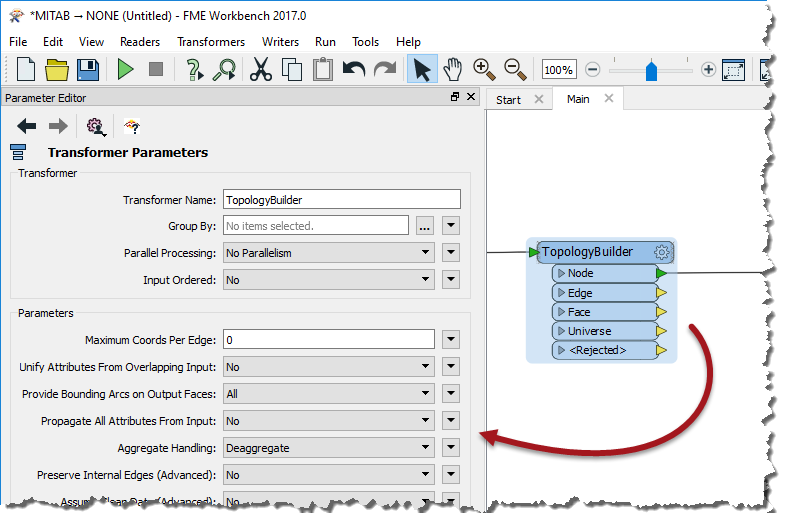Expand the Edge output port
Image resolution: width=787 pixels, height=513 pixels.
point(561,292)
